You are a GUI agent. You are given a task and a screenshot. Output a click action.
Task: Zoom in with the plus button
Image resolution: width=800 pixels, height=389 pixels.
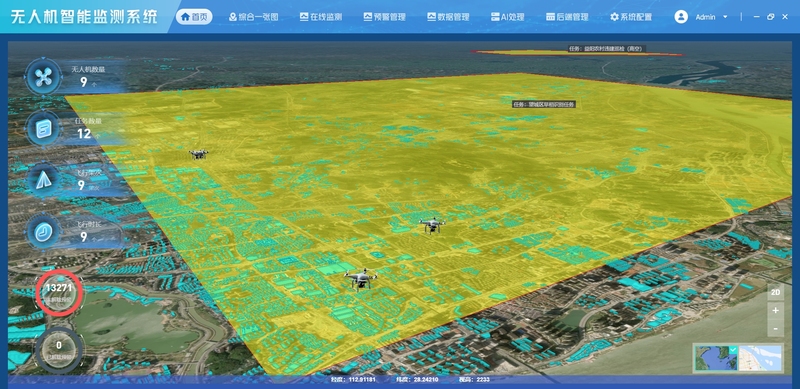point(776,310)
